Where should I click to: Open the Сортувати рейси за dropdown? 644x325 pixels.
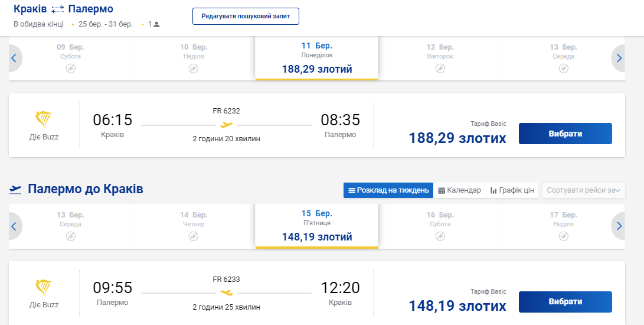point(583,190)
